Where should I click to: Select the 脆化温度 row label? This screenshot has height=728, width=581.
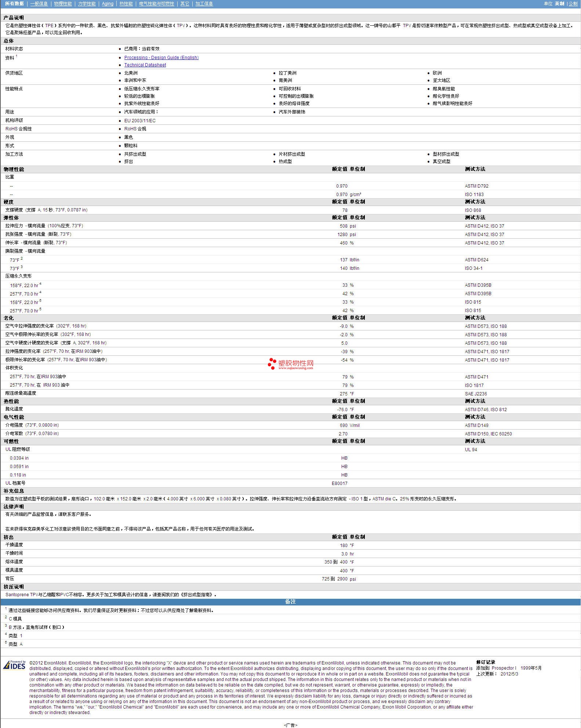14,409
